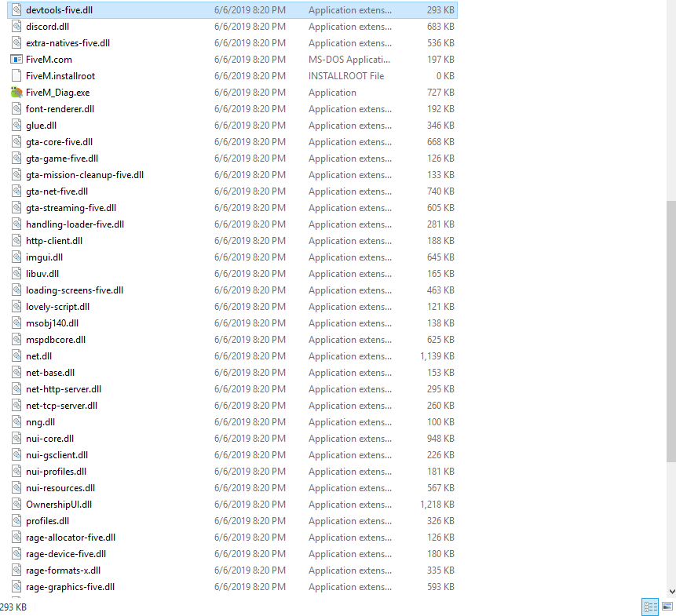Click the glue.dll file icon
Image resolution: width=676 pixels, height=616 pixels.
[x=16, y=126]
